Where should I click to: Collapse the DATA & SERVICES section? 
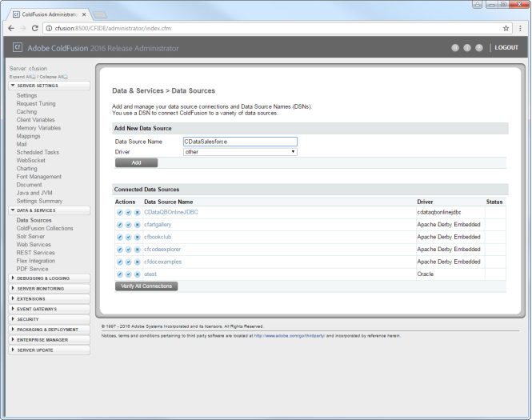49,210
